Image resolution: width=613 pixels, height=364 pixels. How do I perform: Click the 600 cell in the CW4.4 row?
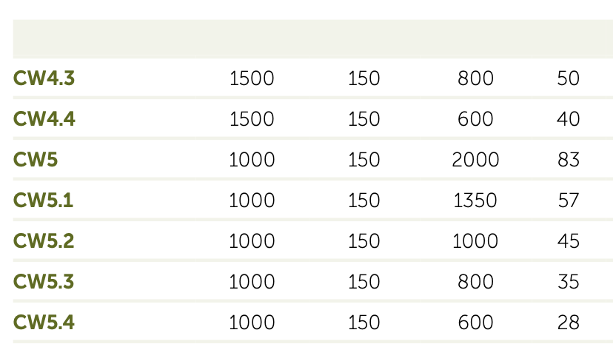pos(475,119)
